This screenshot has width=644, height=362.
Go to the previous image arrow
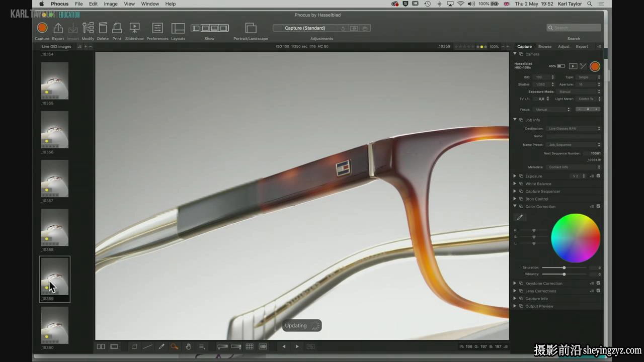[284, 346]
